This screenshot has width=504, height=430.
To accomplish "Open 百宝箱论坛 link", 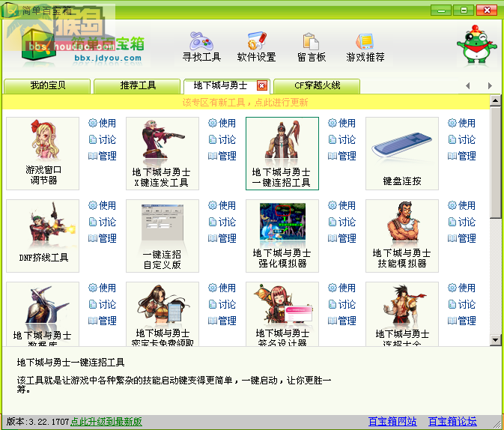I will tap(452, 421).
